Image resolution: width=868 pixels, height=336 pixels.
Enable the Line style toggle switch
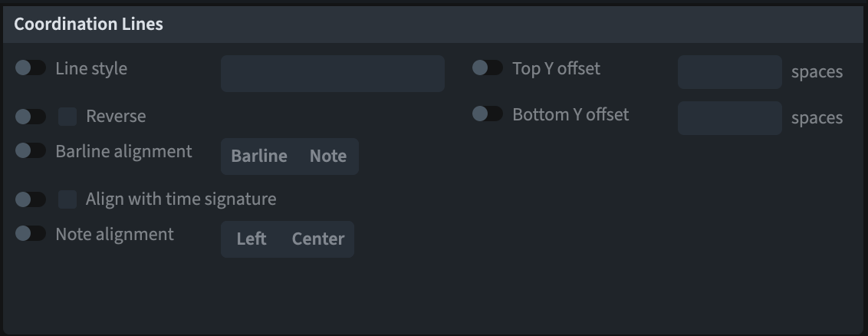[31, 68]
